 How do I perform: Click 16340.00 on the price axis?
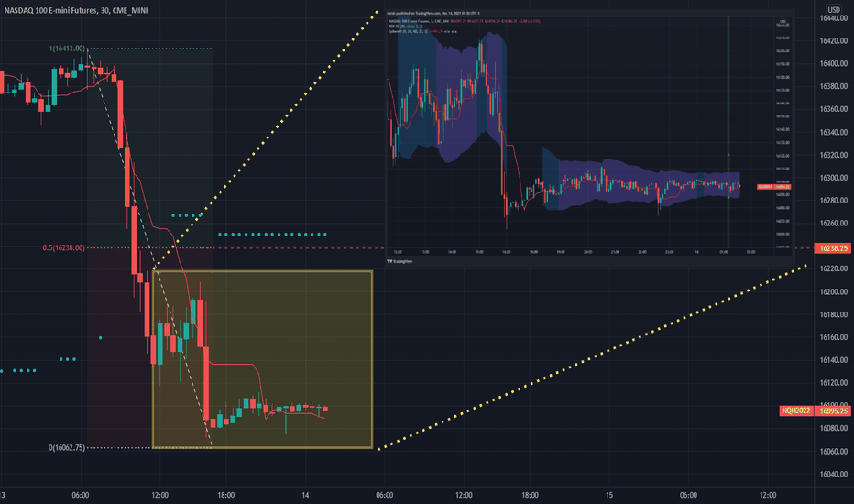pos(833,132)
